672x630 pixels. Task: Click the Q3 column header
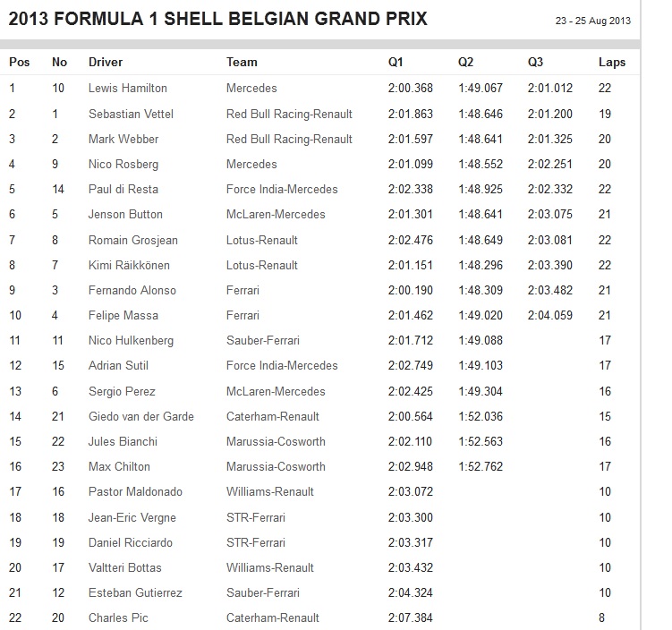point(535,63)
